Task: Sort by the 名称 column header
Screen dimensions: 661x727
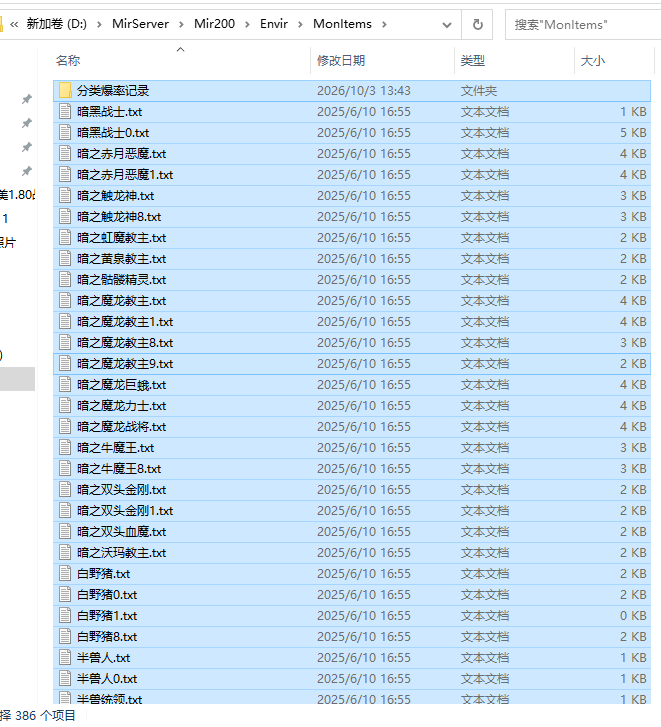Action: pos(68,60)
